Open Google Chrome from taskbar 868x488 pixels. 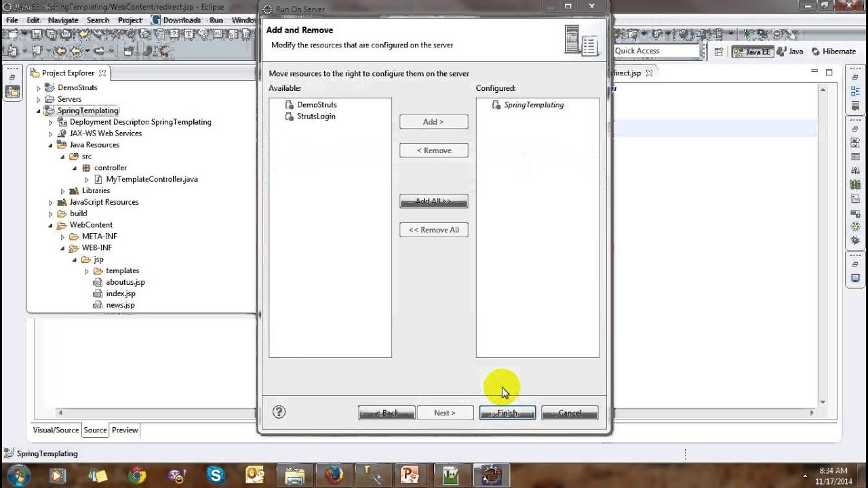[137, 475]
